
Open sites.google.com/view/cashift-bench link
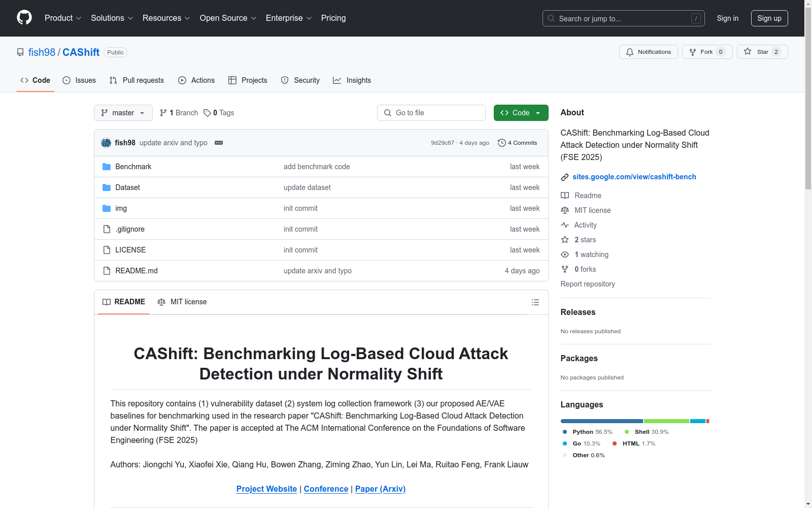pos(634,177)
